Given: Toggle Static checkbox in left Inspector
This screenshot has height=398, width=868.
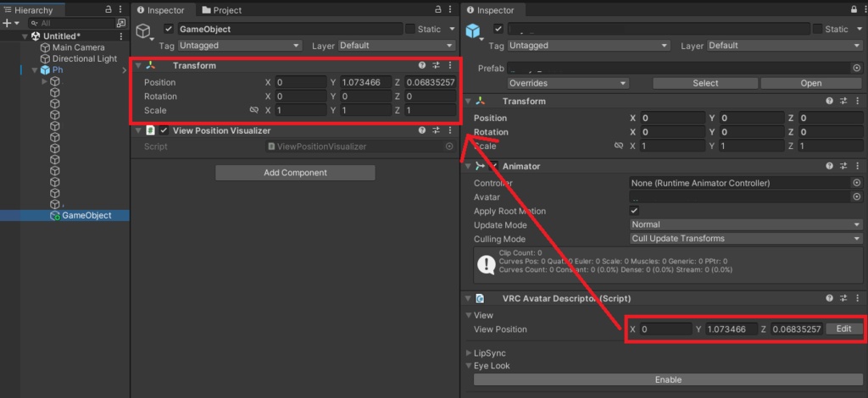Looking at the screenshot, I should (x=410, y=29).
